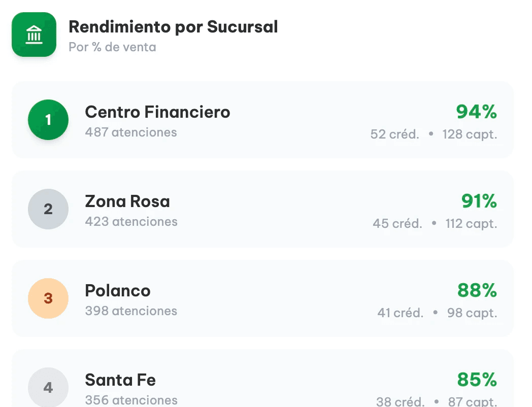
Task: Select the rank 4 gray badge
Action: point(48,387)
